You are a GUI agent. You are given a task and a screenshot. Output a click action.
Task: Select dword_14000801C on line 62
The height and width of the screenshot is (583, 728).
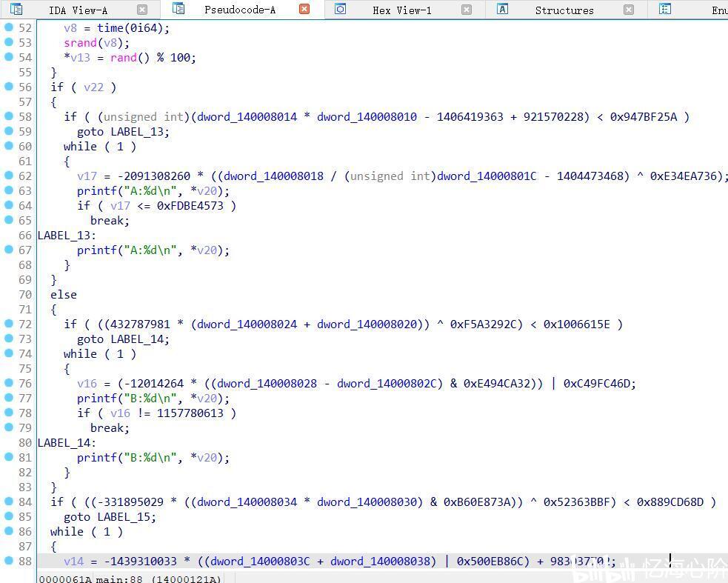click(487, 176)
